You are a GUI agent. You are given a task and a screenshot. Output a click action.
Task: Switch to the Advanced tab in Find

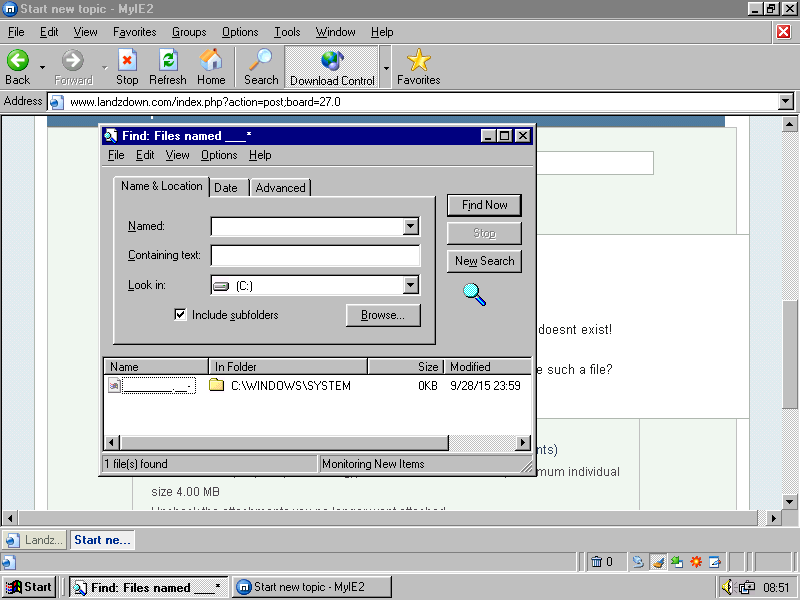280,188
